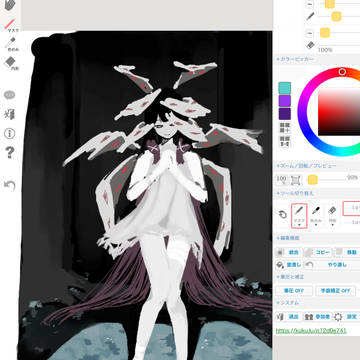Open the info circle icon

[x=10, y=134]
